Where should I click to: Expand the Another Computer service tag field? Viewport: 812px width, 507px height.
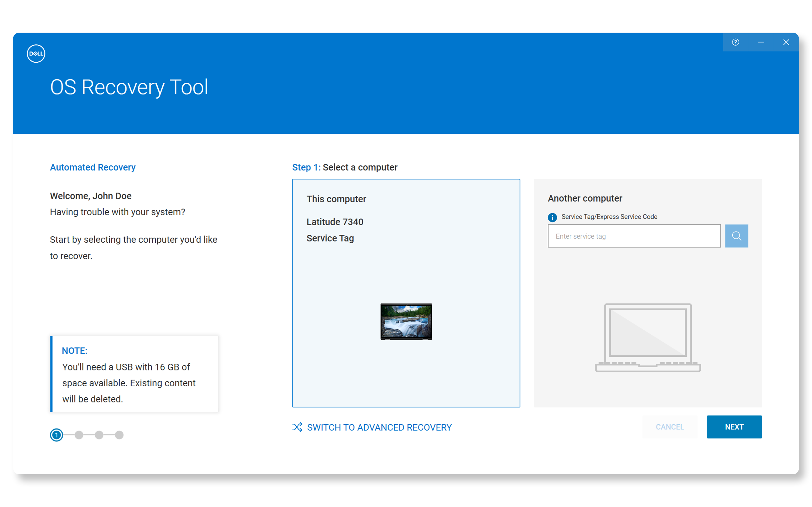[634, 236]
